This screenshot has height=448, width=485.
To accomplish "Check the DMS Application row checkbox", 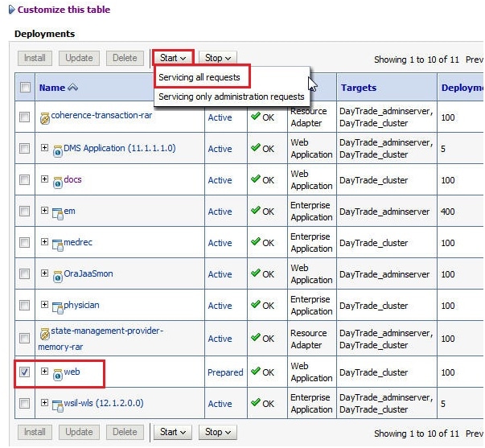I will pyautogui.click(x=24, y=149).
